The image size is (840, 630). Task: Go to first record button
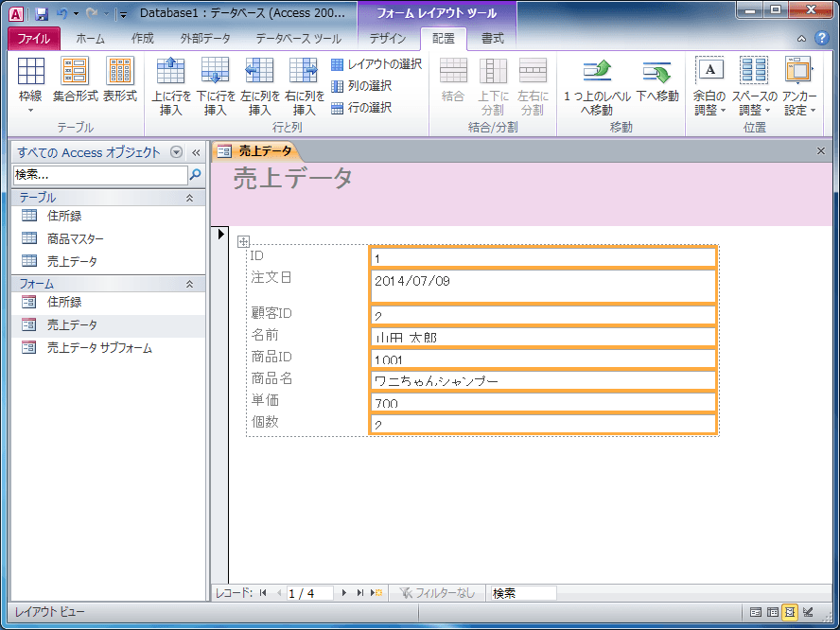pyautogui.click(x=263, y=592)
